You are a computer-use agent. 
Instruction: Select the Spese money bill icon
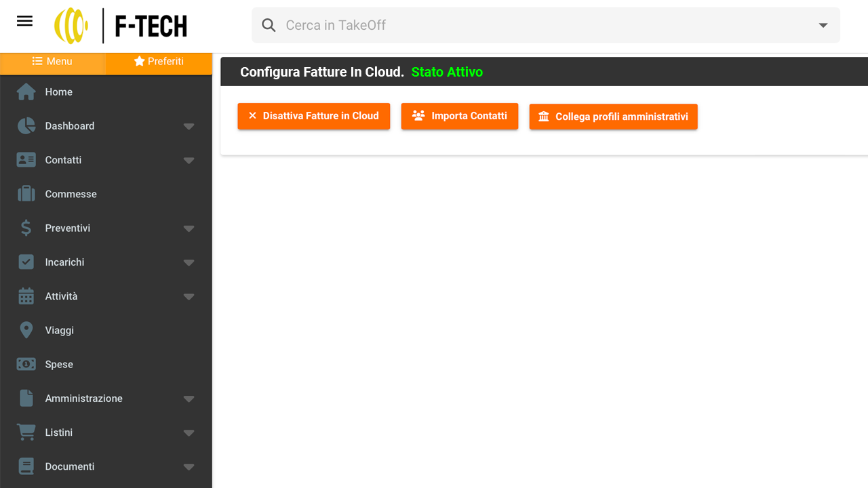coord(26,364)
